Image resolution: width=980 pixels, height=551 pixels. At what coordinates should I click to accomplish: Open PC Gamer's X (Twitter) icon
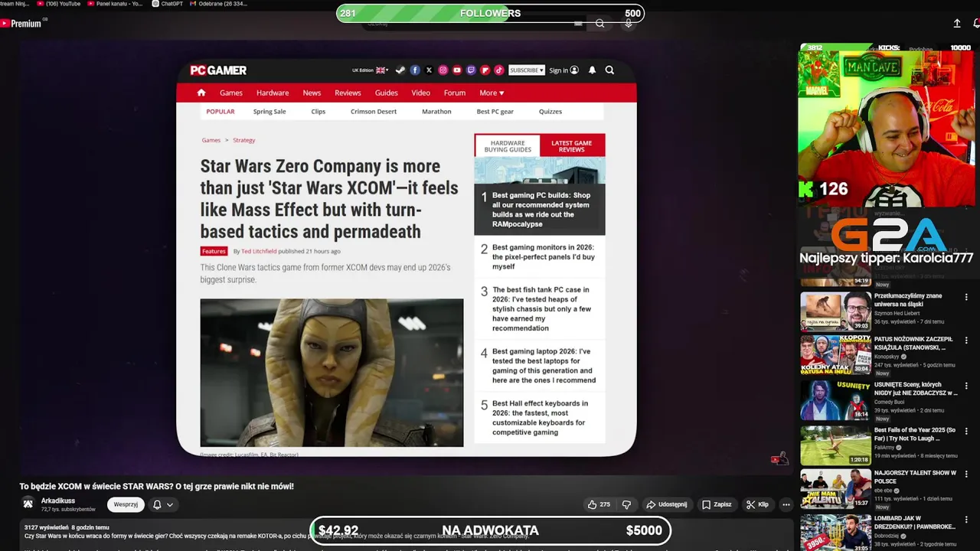click(429, 70)
